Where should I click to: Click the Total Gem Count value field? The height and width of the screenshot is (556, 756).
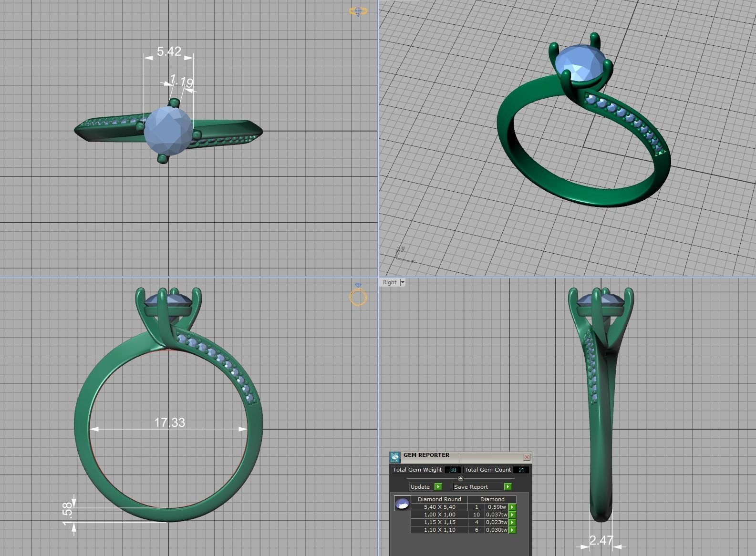click(x=521, y=470)
